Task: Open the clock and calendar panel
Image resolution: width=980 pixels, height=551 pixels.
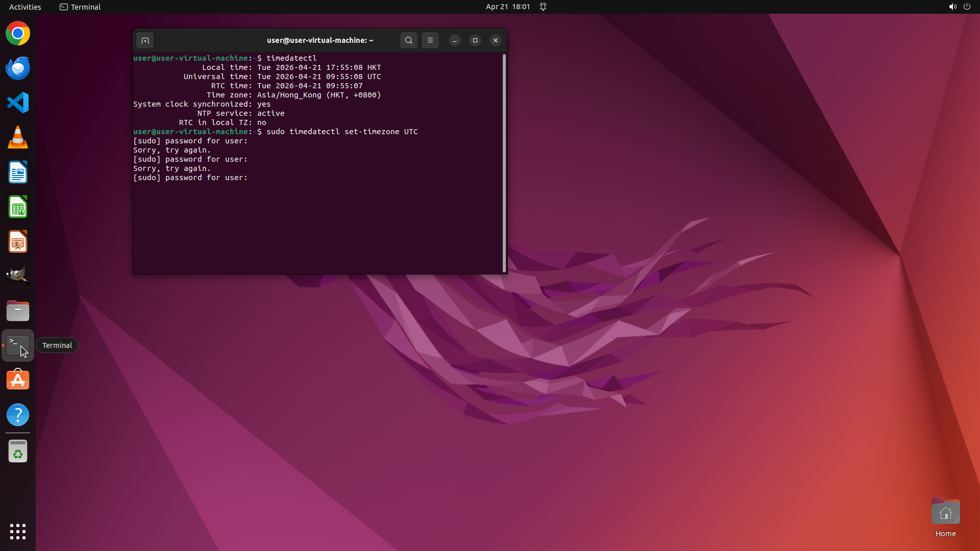Action: (x=507, y=7)
